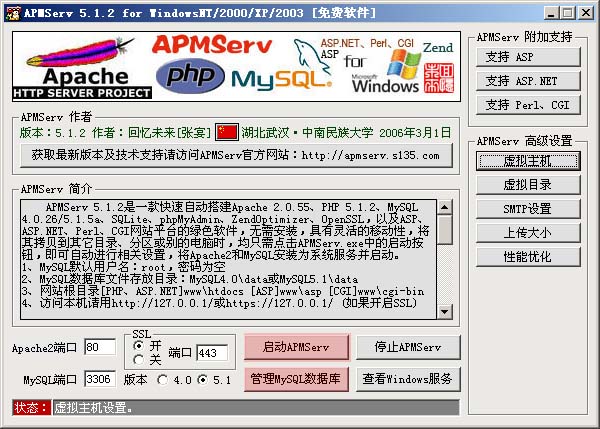Click the Apache2端口 input field with 80

pos(99,347)
